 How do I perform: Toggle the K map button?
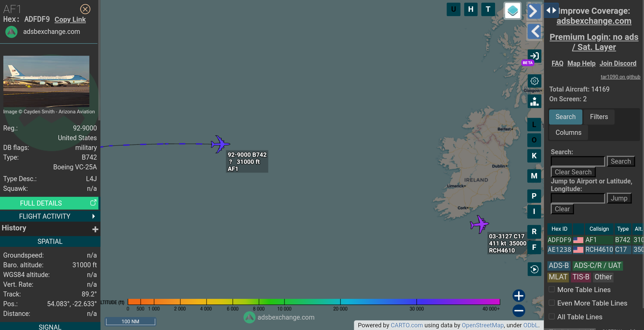(x=534, y=156)
